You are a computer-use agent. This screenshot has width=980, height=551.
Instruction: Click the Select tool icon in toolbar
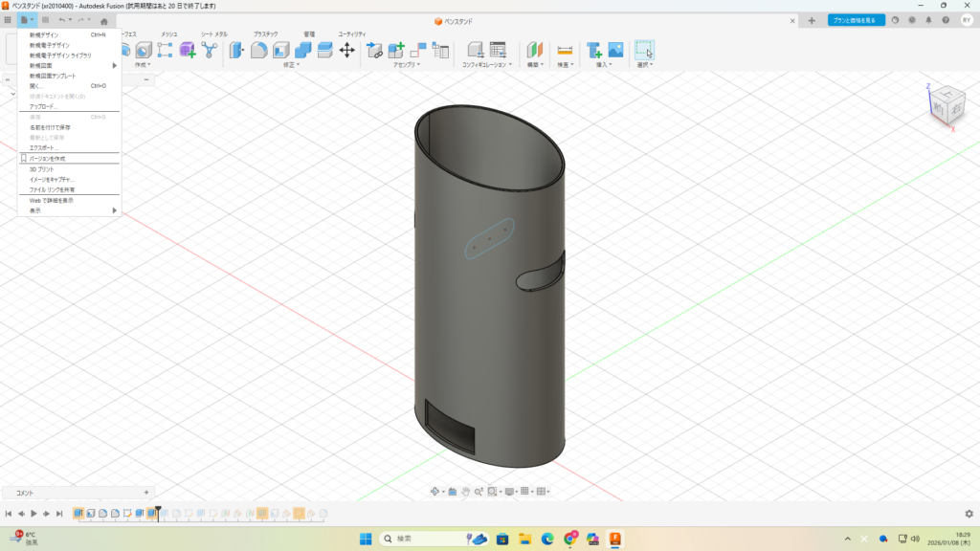pyautogui.click(x=644, y=50)
